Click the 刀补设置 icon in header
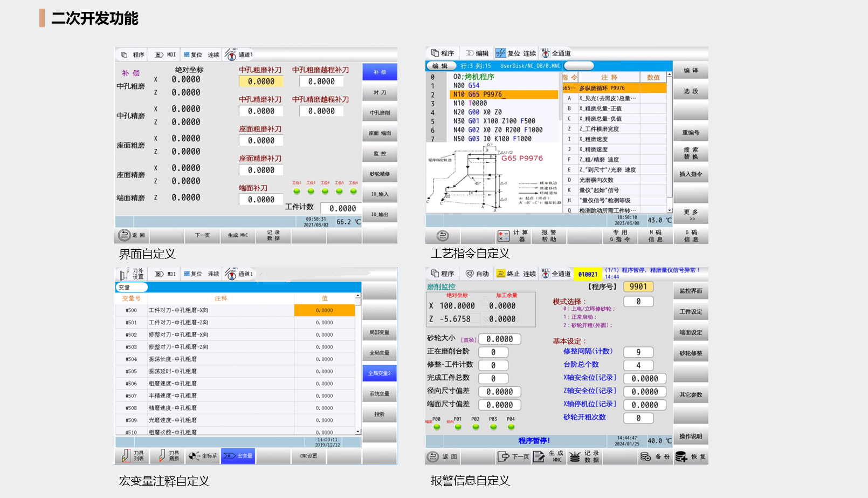868x498 pixels. point(125,274)
